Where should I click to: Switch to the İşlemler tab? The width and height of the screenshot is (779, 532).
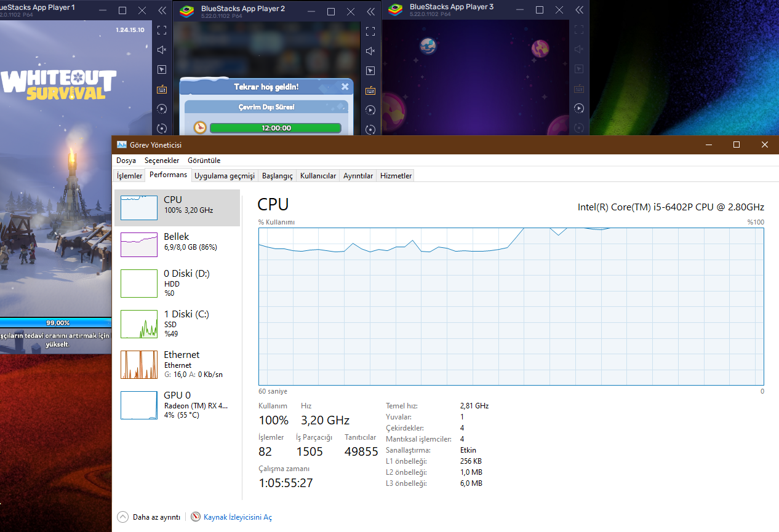130,176
